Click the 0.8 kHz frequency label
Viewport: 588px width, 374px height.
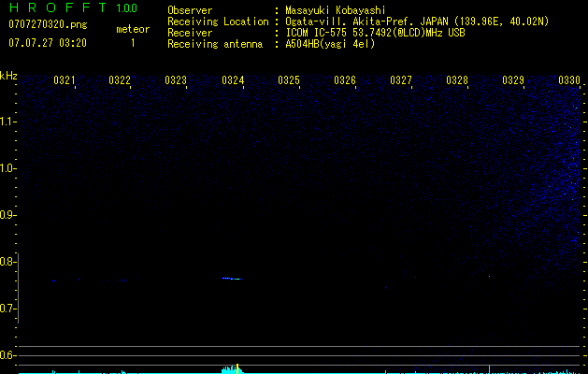(x=7, y=262)
